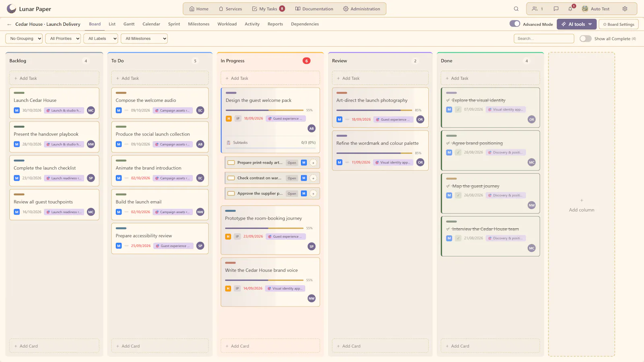This screenshot has width=644, height=362.
Task: Click SP avatar on Prepare accessibility review
Action: tap(200, 246)
